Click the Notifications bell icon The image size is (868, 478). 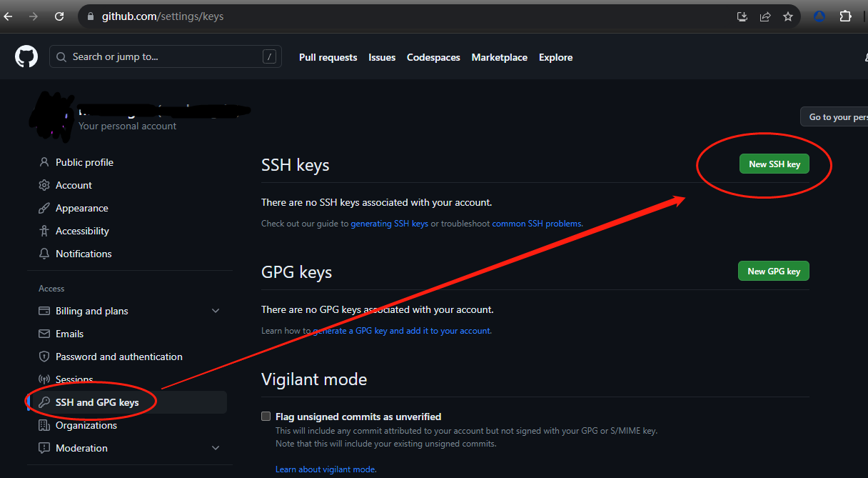pos(44,254)
